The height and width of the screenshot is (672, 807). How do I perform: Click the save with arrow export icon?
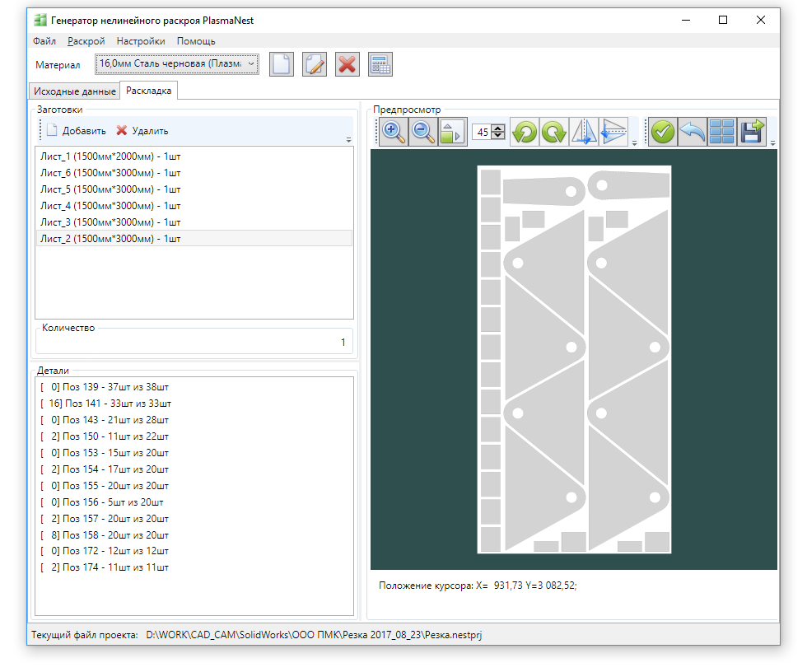752,132
